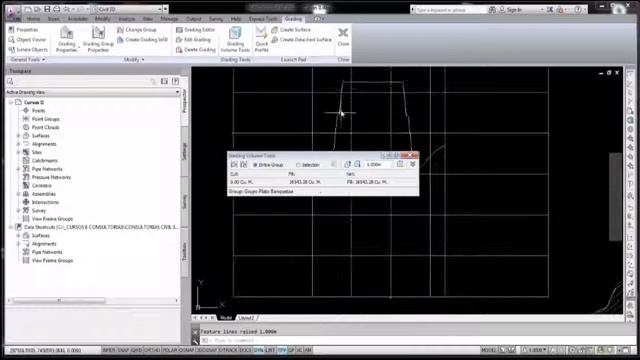Open the Home ribbon tab
This screenshot has width=640, height=360.
click(33, 19)
